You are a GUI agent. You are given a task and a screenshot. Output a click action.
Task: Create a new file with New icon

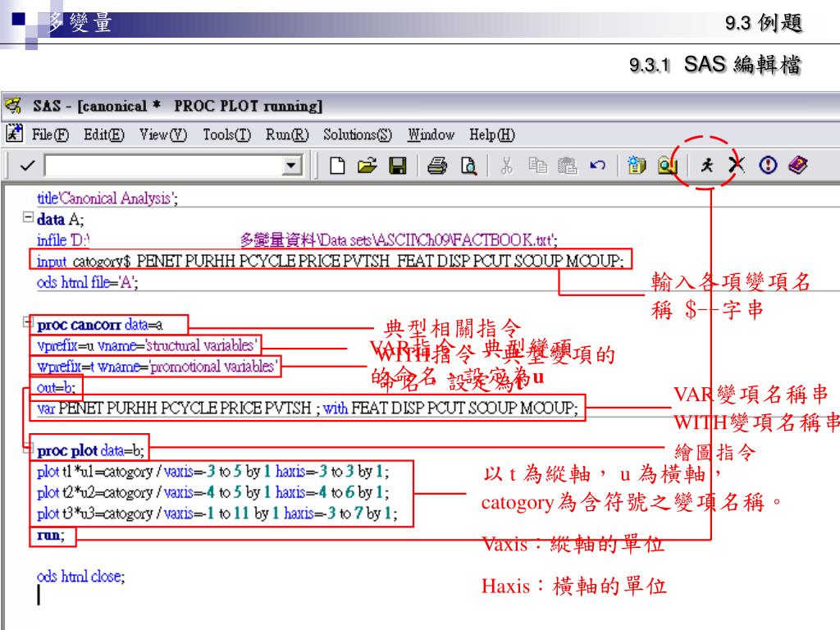pyautogui.click(x=337, y=166)
